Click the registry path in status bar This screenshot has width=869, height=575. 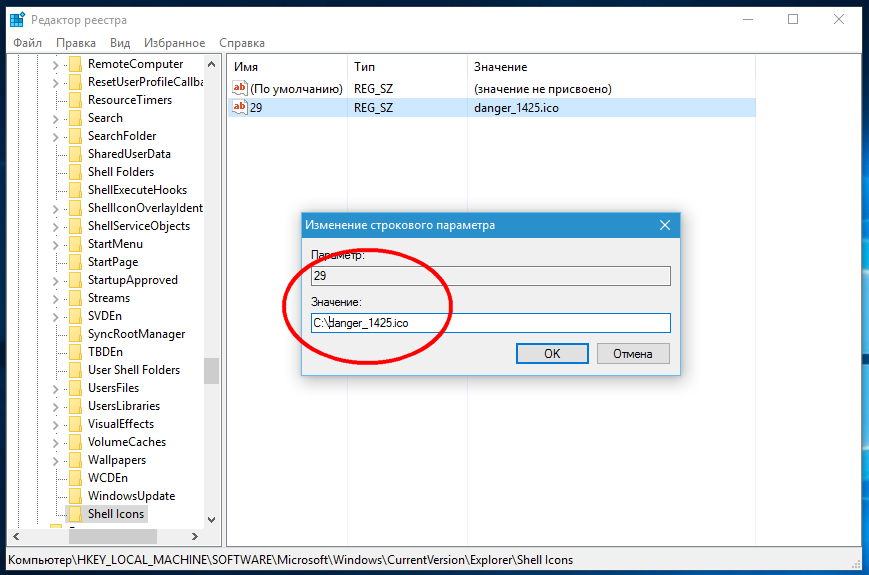coord(290,560)
